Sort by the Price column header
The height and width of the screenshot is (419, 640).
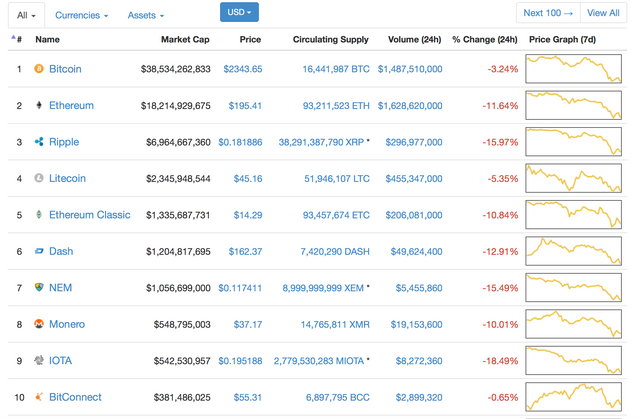(x=250, y=40)
